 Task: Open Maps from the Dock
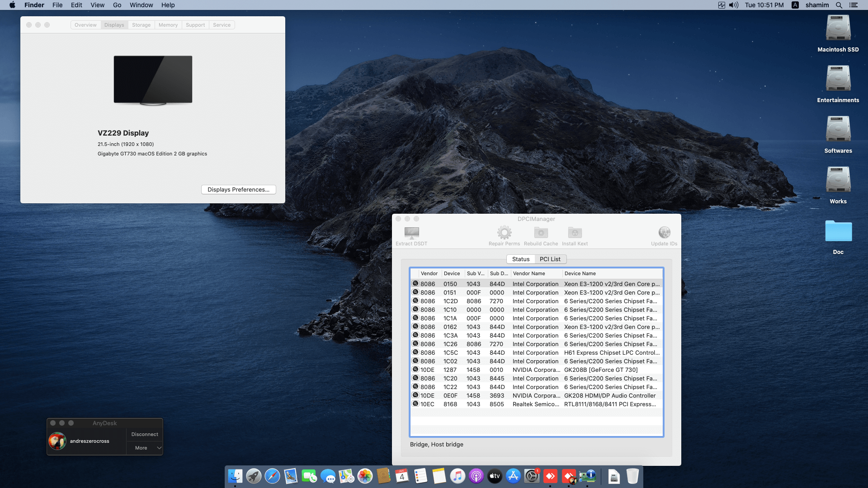346,476
